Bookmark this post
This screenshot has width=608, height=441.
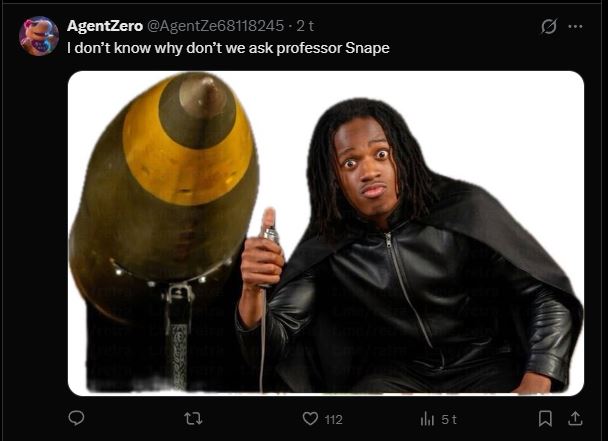coord(545,419)
